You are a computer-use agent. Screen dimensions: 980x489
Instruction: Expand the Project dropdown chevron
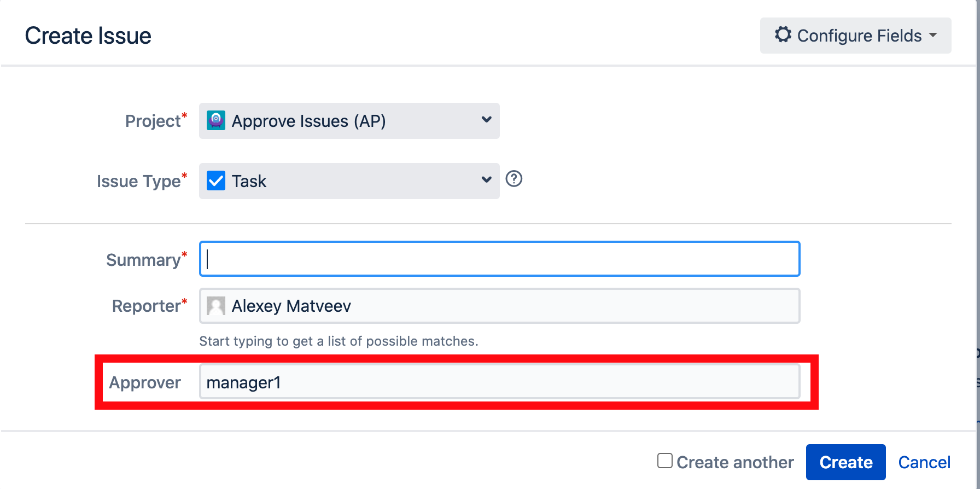tap(486, 120)
